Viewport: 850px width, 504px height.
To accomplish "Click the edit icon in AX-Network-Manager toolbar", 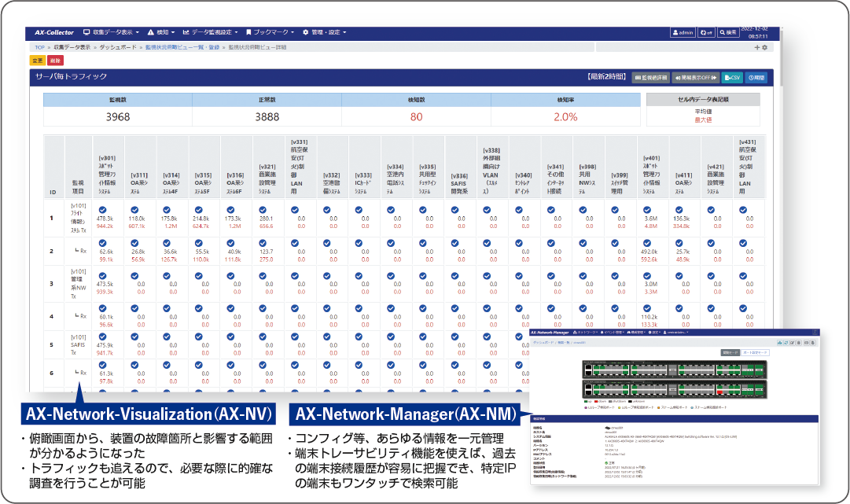I will 793,343.
